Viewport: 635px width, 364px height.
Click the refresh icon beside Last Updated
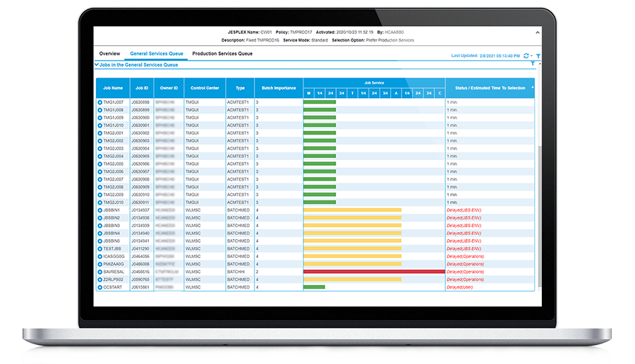pos(524,55)
